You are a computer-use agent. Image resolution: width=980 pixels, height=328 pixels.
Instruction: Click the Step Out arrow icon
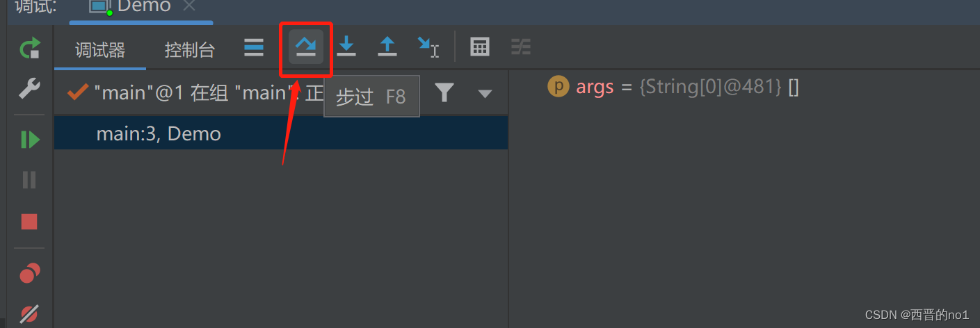pos(387,47)
